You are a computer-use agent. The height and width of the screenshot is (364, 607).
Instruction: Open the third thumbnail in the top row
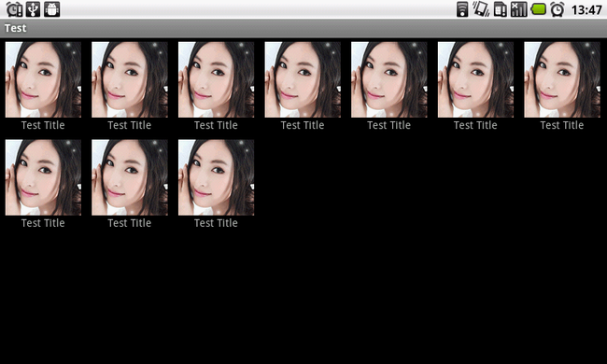[216, 79]
